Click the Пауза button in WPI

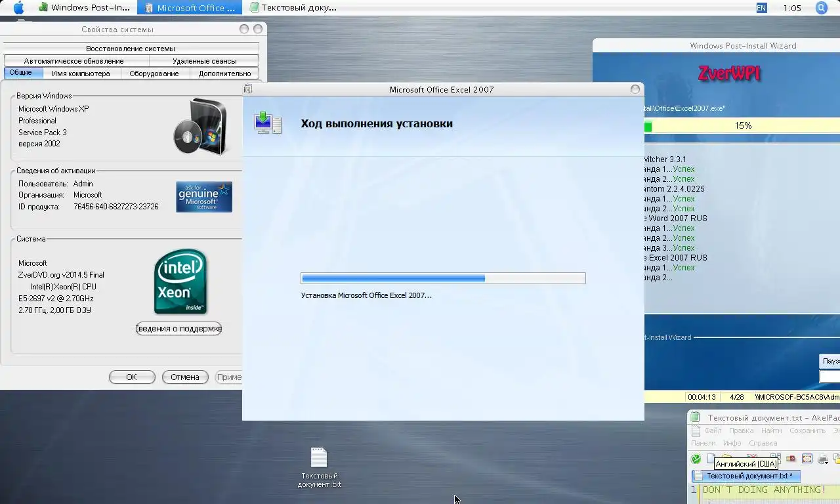(x=831, y=361)
